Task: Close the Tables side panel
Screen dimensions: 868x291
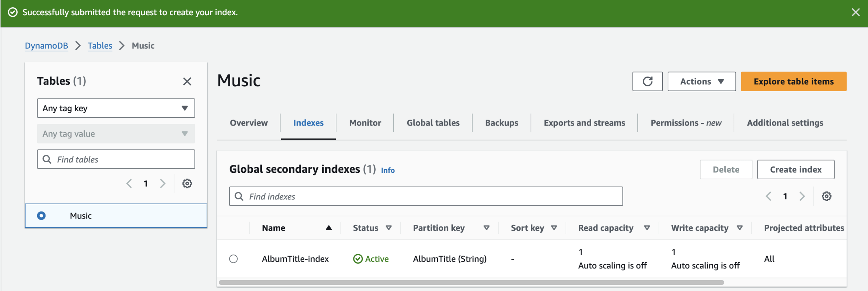Action: click(x=187, y=82)
